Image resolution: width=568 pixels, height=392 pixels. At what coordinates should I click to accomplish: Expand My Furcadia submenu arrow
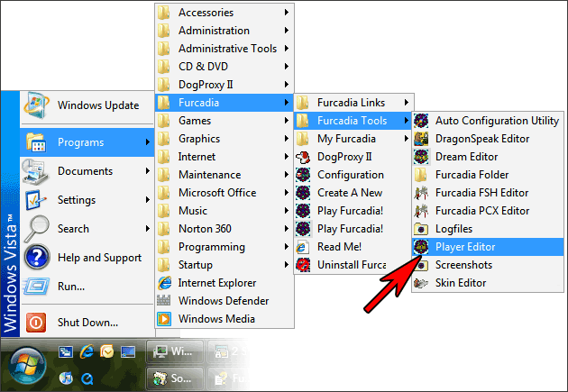pos(406,139)
